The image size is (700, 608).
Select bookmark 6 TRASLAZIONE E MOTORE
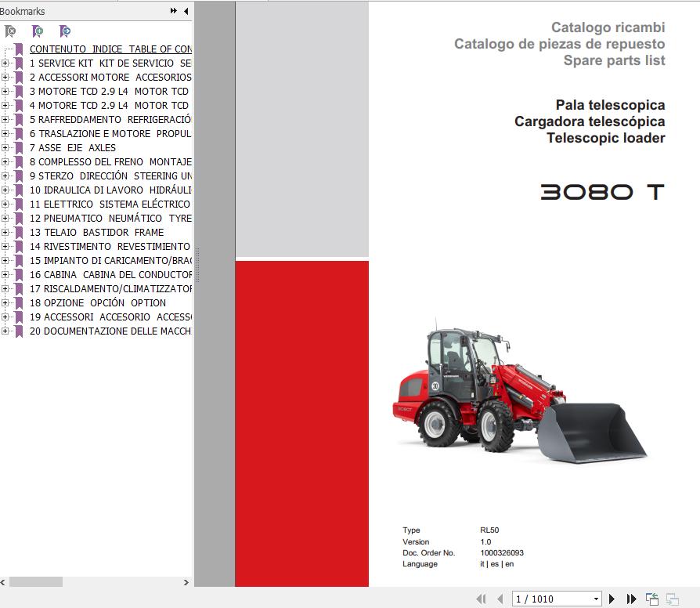tap(110, 133)
